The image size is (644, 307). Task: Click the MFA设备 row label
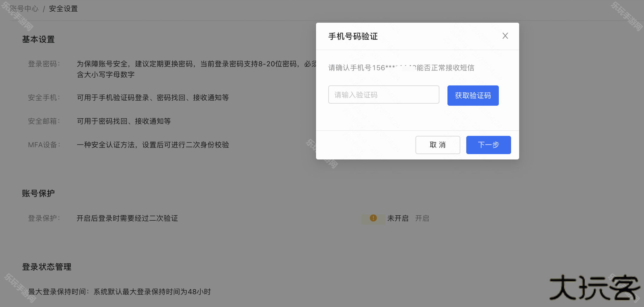tap(44, 145)
